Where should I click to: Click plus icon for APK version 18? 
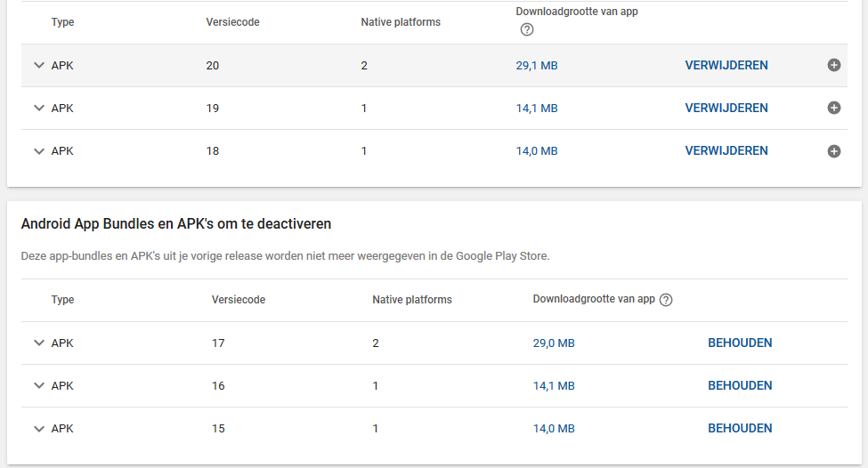(834, 151)
